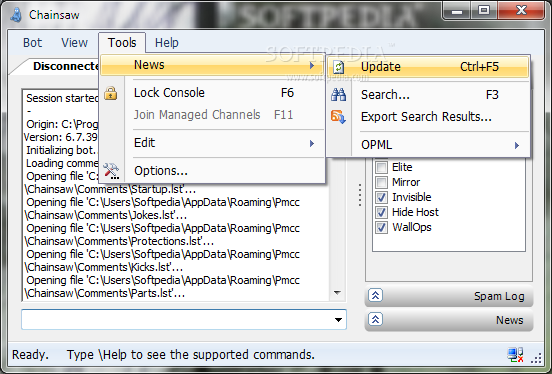Click the 'Ready.' status bar text
Viewport: 552px width, 374px height.
pyautogui.click(x=30, y=355)
